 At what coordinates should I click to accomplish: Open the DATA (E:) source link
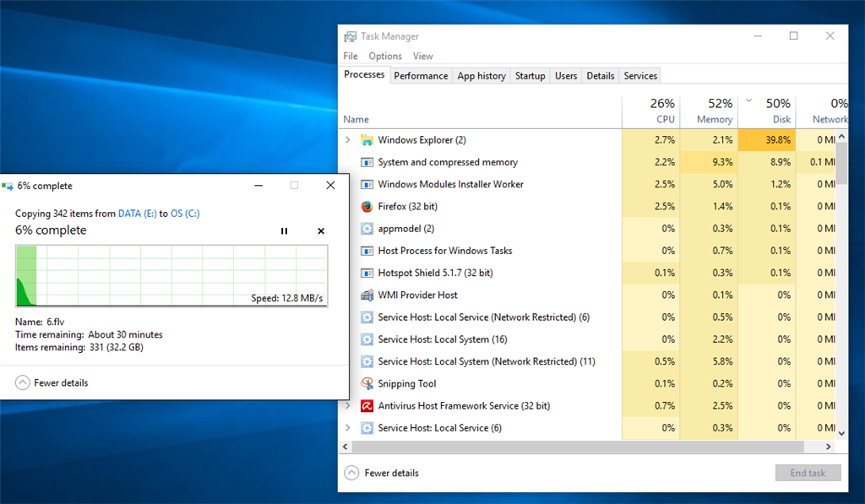tap(138, 214)
